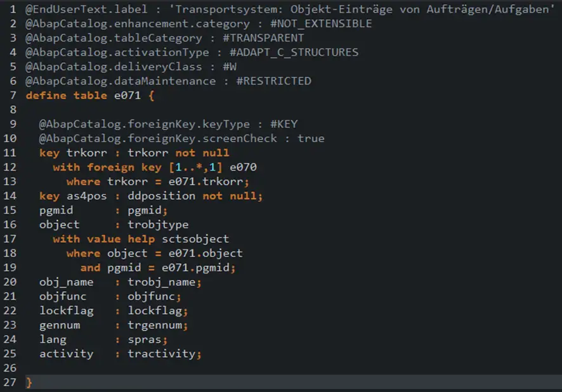562x392 pixels.
Task: Click the ddposition data element
Action: (162, 195)
